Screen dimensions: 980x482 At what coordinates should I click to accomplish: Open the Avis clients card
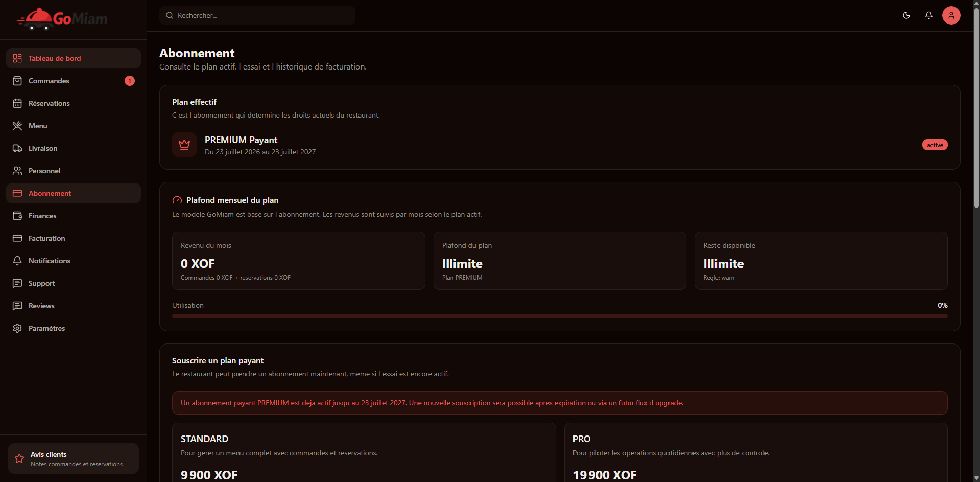[x=74, y=458]
